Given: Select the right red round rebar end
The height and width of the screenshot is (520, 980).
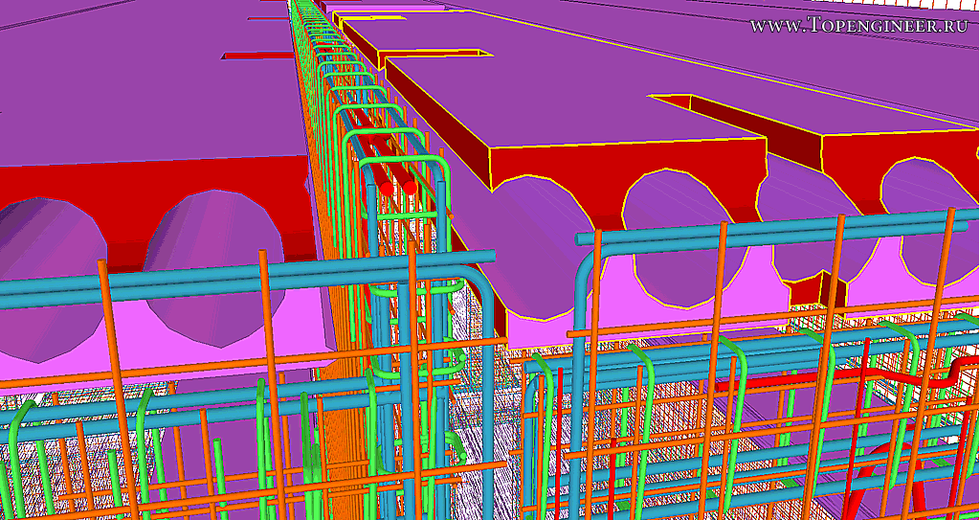Looking at the screenshot, I should pyautogui.click(x=410, y=188).
